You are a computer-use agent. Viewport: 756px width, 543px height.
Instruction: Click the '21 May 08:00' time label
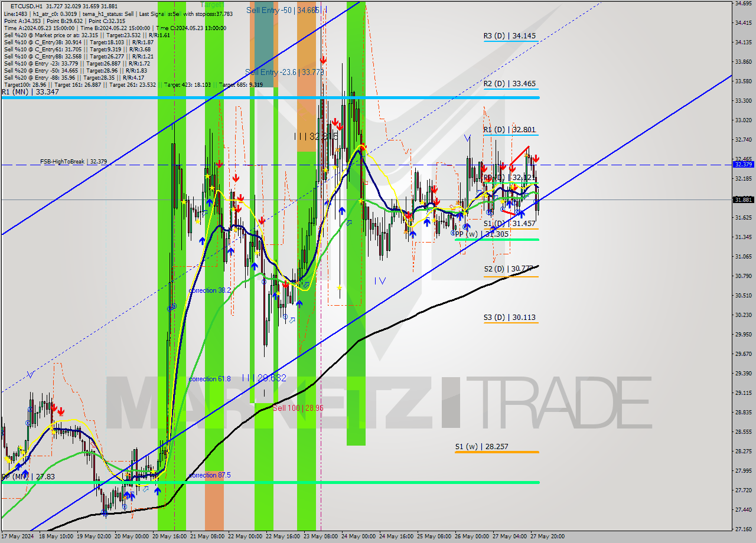(x=207, y=537)
